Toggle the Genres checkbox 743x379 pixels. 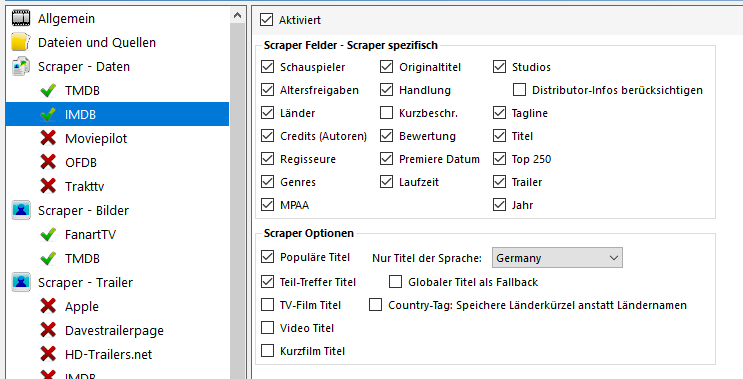point(268,182)
